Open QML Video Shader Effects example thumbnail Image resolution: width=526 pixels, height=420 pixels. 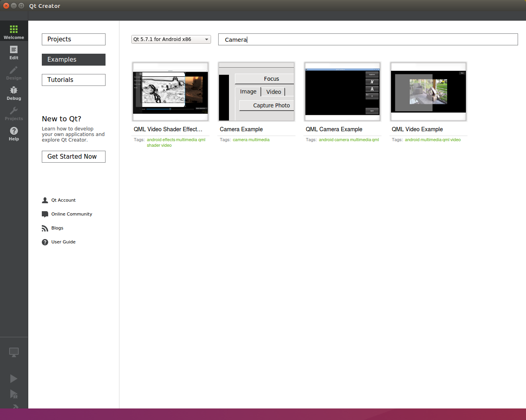coord(170,91)
